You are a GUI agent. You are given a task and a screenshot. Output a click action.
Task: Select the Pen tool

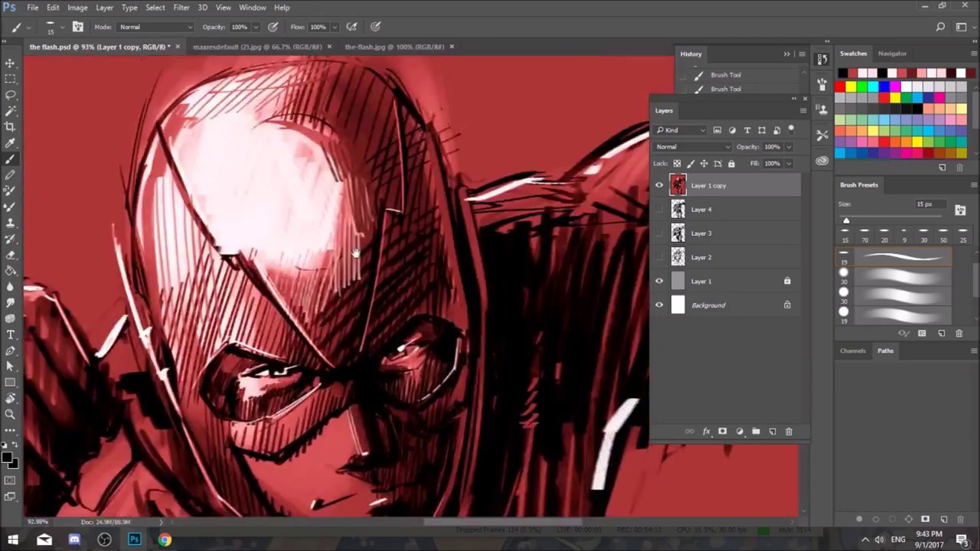click(11, 350)
